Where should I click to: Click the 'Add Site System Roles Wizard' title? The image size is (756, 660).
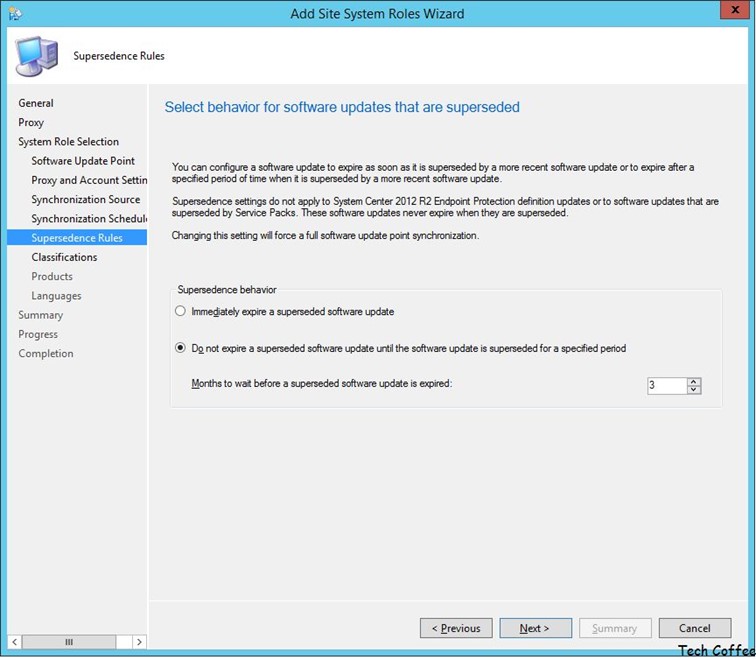(x=377, y=13)
